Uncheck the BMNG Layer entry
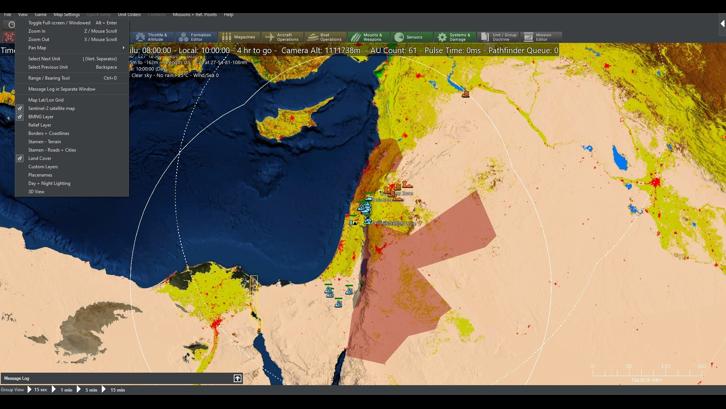Image resolution: width=726 pixels, height=409 pixels. click(72, 117)
